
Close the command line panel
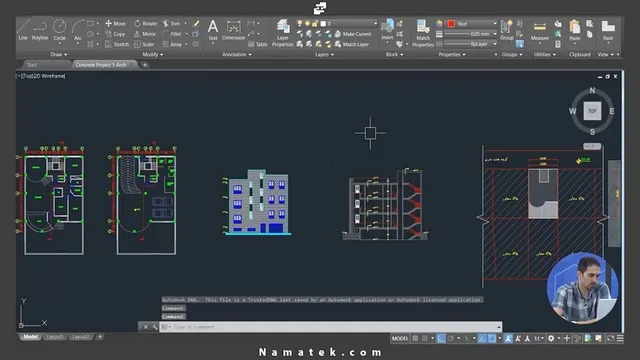[145, 327]
